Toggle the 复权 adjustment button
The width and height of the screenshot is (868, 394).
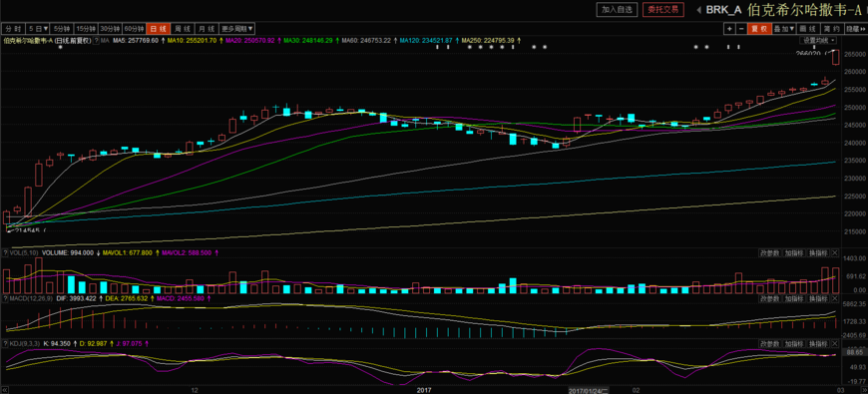click(759, 29)
